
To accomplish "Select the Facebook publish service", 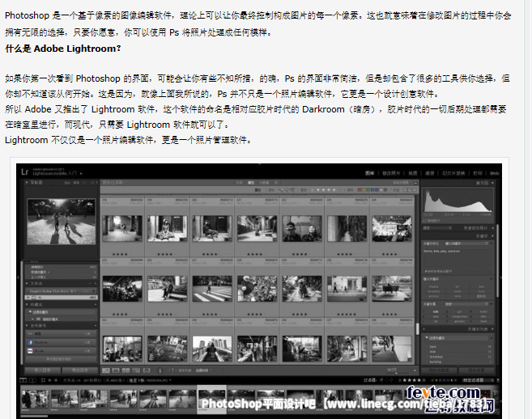I will point(61,342).
